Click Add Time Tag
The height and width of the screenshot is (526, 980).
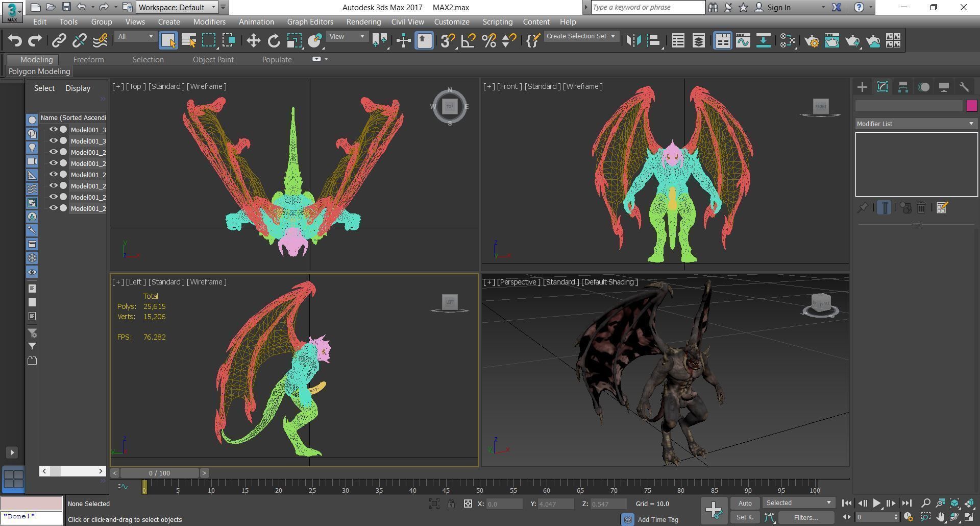coord(657,519)
